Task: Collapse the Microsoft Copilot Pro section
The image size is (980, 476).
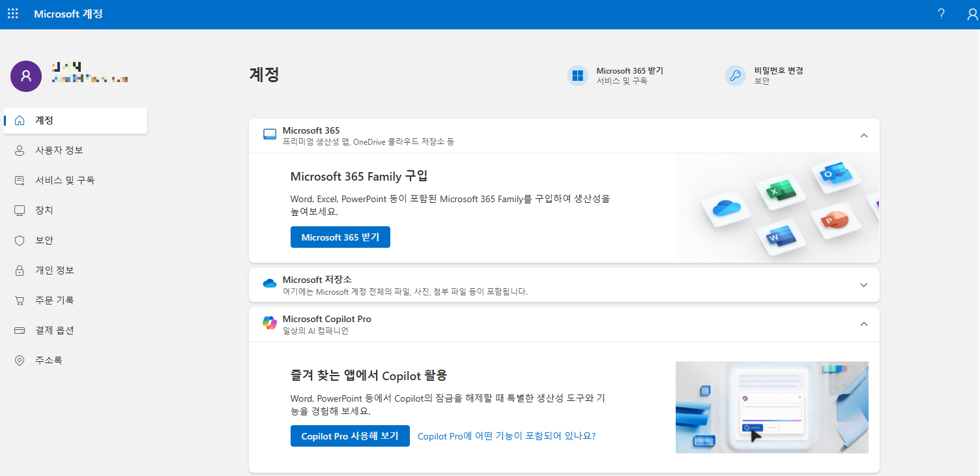Action: tap(864, 324)
